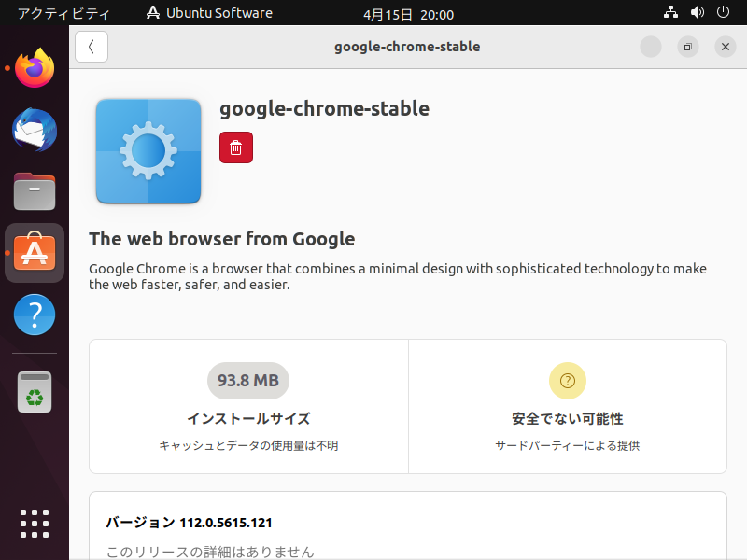The image size is (747, 560).
Task: Click the サードパーティーによる提供 text
Action: click(568, 446)
